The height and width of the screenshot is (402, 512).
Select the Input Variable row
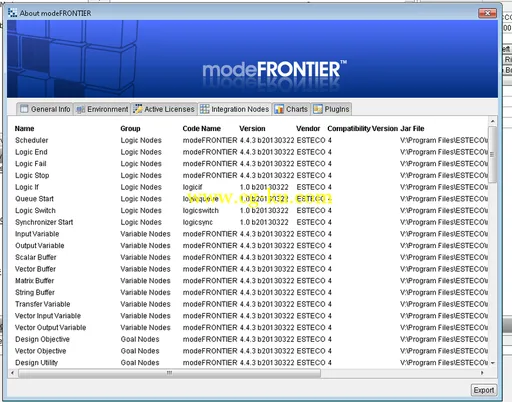tap(251, 234)
